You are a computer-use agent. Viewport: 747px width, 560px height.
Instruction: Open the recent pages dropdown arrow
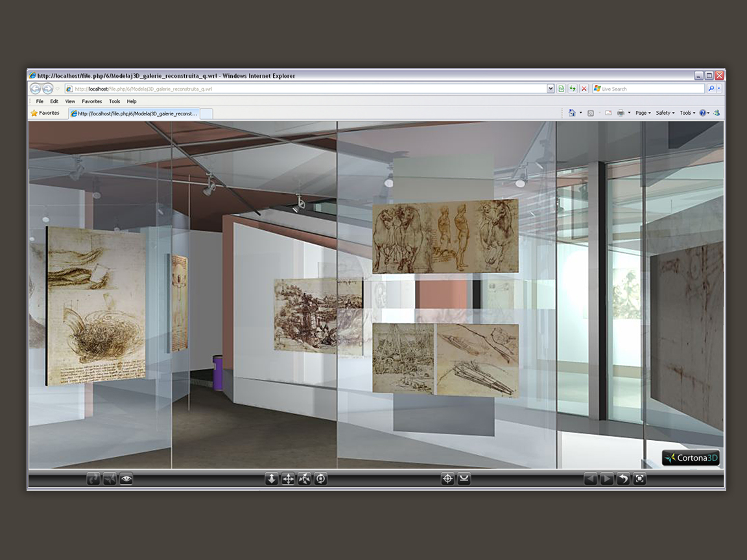(58, 89)
